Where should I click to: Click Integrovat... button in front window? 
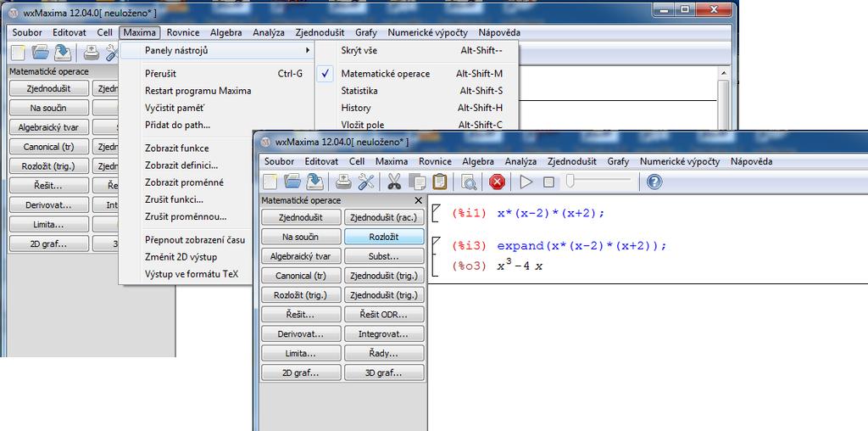(384, 334)
